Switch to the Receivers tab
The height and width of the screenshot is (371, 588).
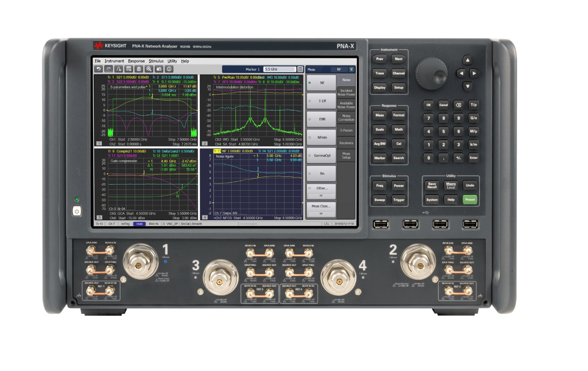point(346,143)
